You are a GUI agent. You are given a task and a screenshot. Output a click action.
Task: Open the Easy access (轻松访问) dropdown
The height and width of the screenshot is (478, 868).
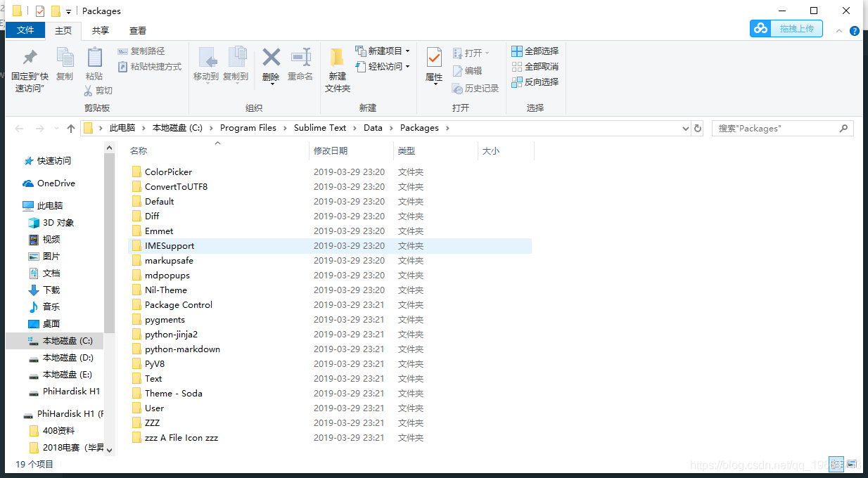383,67
